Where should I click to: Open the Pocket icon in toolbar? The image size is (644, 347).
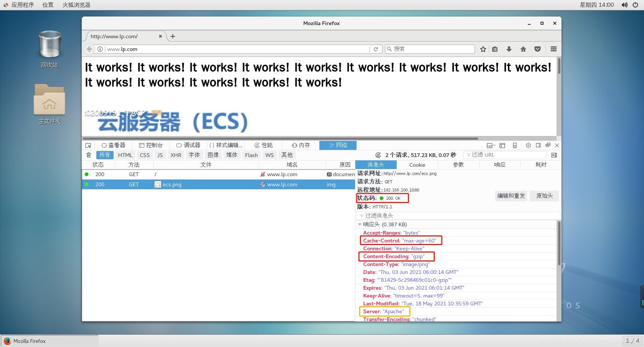(x=538, y=49)
